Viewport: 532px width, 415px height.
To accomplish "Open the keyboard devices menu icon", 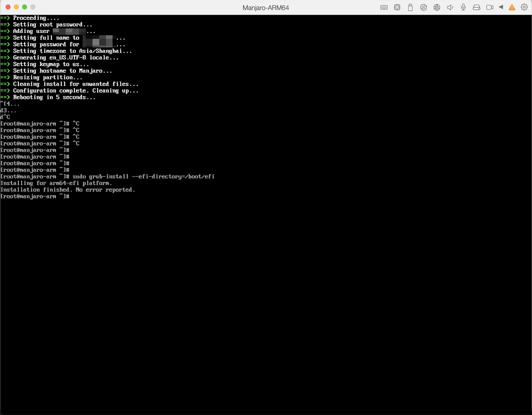I will (x=384, y=7).
